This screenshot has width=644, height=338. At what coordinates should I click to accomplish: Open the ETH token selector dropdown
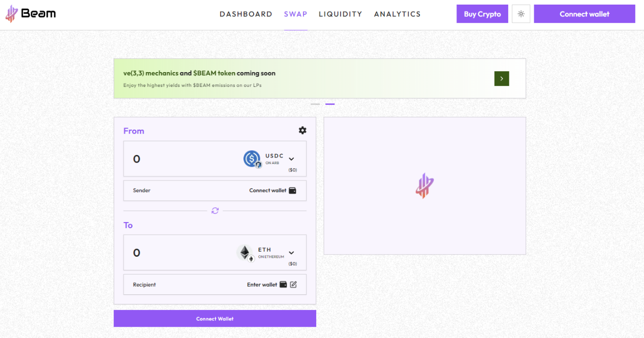291,253
